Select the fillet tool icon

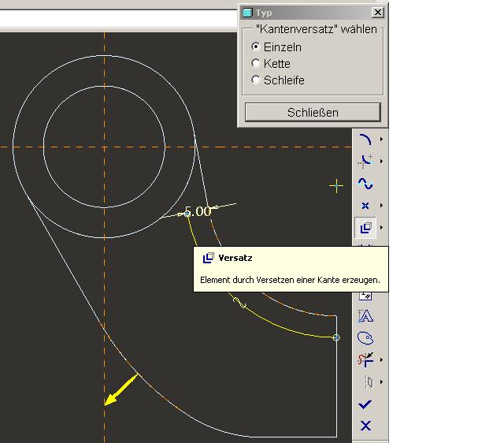365,162
